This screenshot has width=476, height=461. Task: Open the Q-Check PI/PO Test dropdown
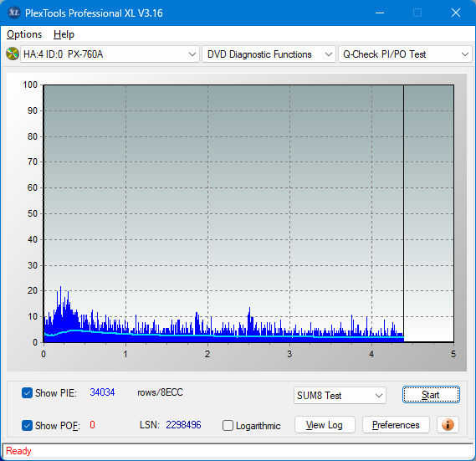pos(405,54)
